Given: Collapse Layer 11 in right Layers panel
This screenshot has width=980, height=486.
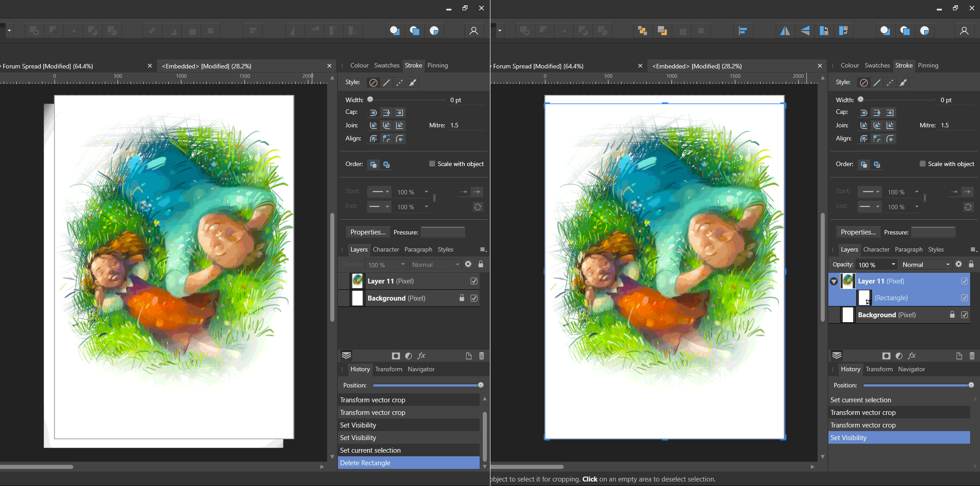Looking at the screenshot, I should coord(833,281).
